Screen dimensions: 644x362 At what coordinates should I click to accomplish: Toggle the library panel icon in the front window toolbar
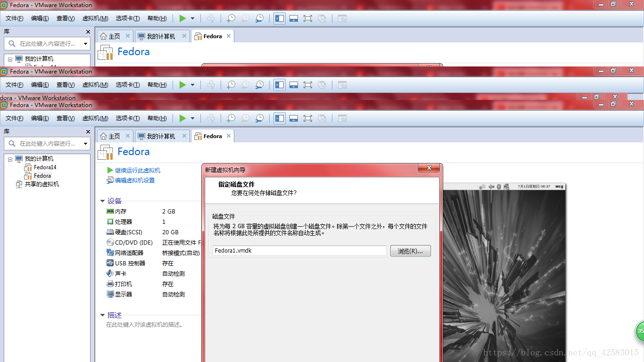(x=280, y=118)
